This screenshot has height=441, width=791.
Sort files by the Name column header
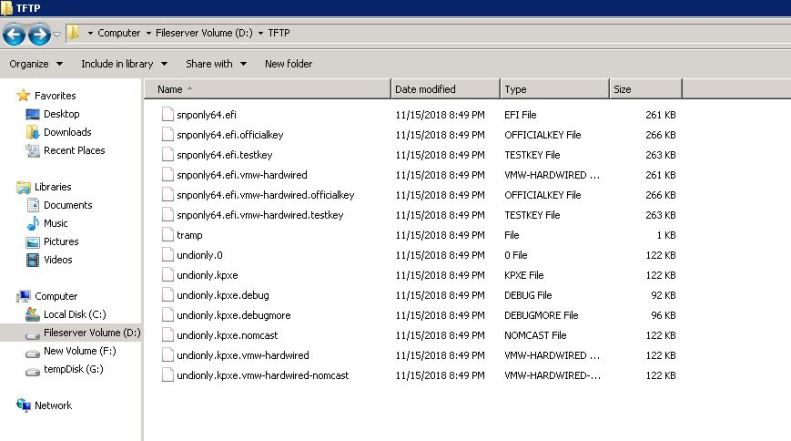tap(270, 90)
